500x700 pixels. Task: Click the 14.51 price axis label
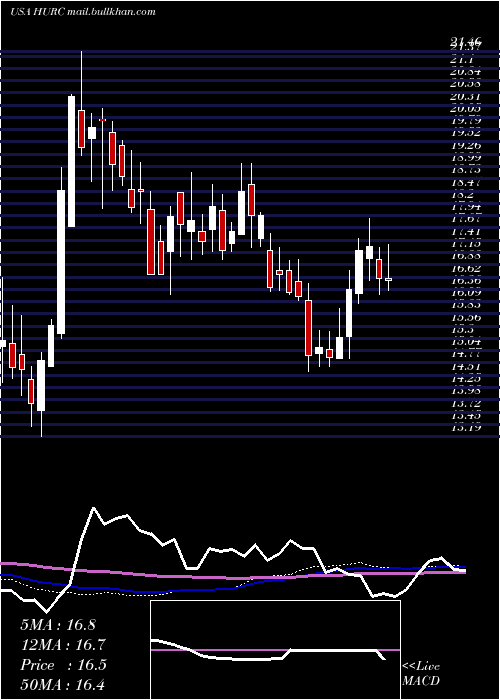click(466, 367)
